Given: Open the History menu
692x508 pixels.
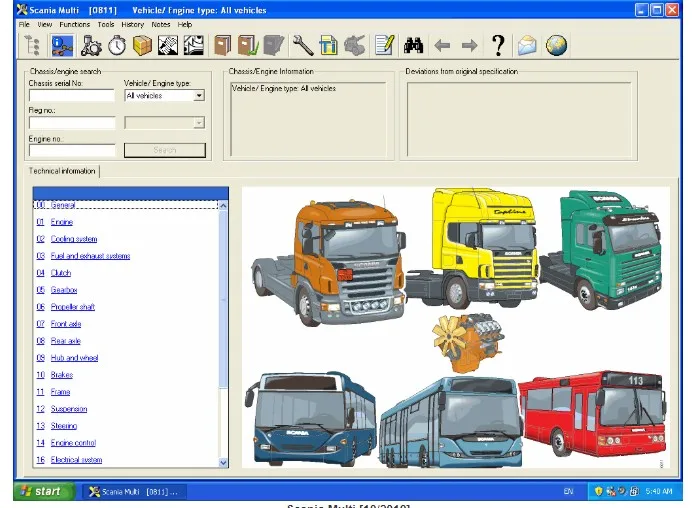Looking at the screenshot, I should pos(132,24).
